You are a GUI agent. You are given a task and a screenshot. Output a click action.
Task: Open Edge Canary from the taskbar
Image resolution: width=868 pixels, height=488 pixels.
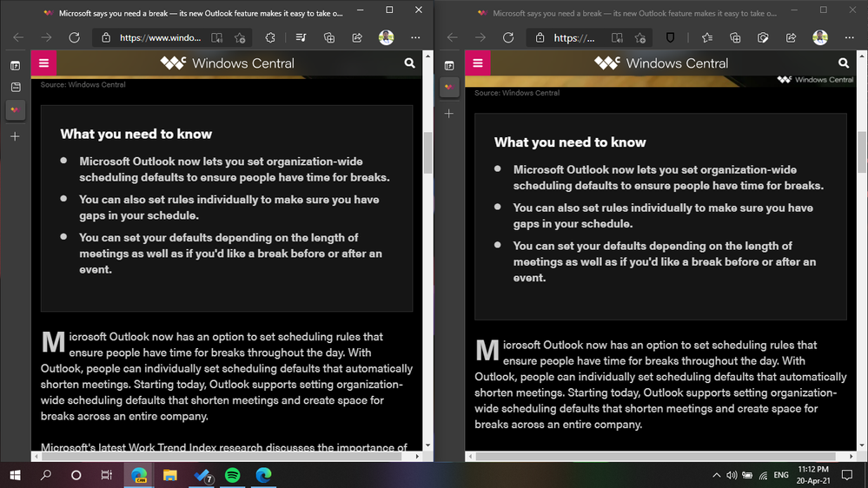pyautogui.click(x=138, y=475)
